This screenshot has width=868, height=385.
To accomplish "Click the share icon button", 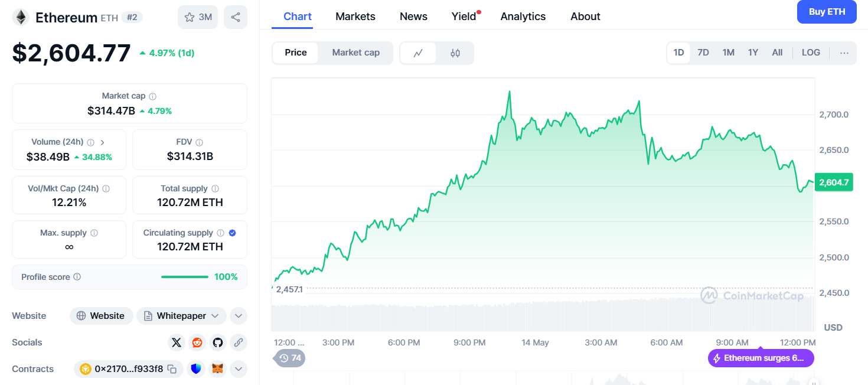I will 236,17.
